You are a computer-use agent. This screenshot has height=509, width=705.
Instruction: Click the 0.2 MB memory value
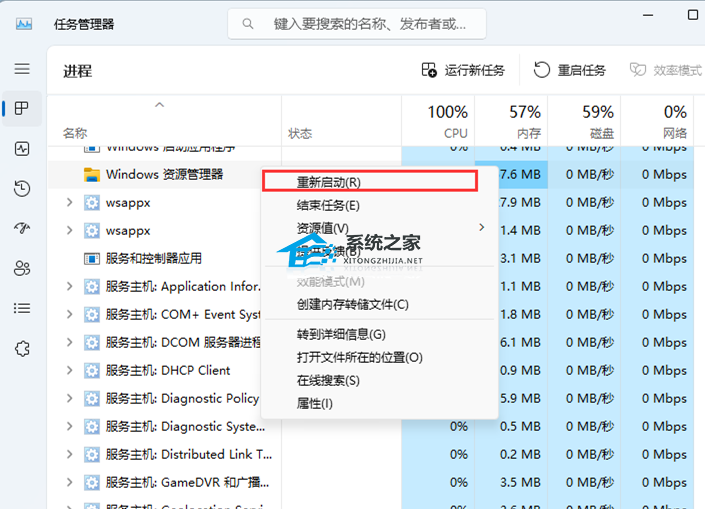point(520,454)
